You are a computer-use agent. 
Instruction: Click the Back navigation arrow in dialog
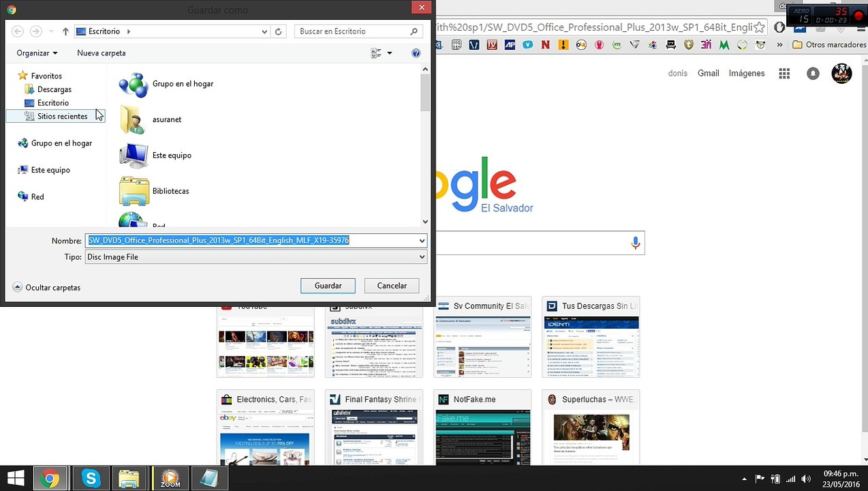pos(18,31)
